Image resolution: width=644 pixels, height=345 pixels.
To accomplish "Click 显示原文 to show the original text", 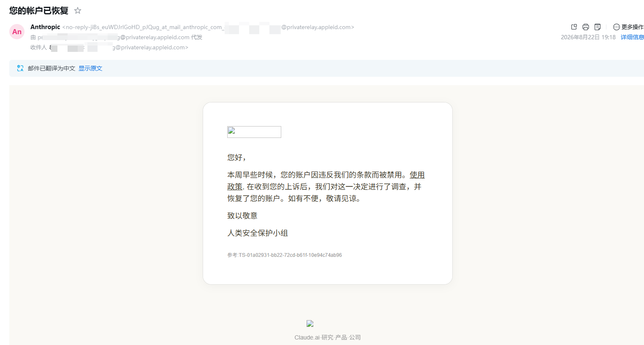I will [90, 68].
